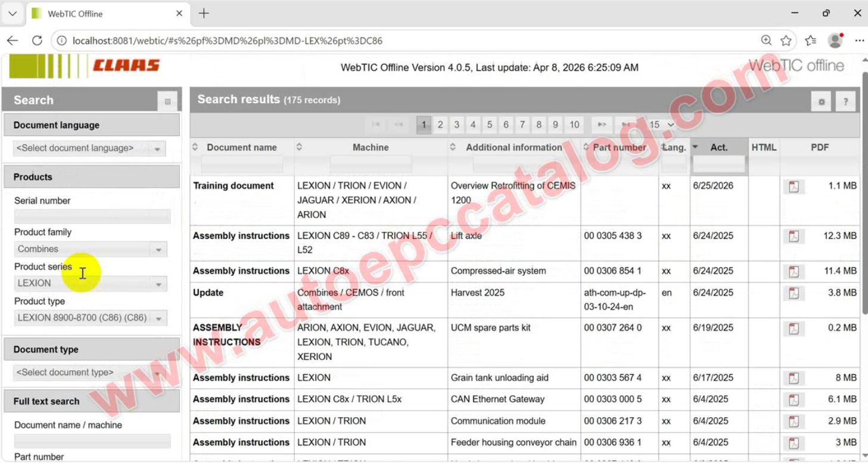Open the document language dropdown

click(89, 148)
